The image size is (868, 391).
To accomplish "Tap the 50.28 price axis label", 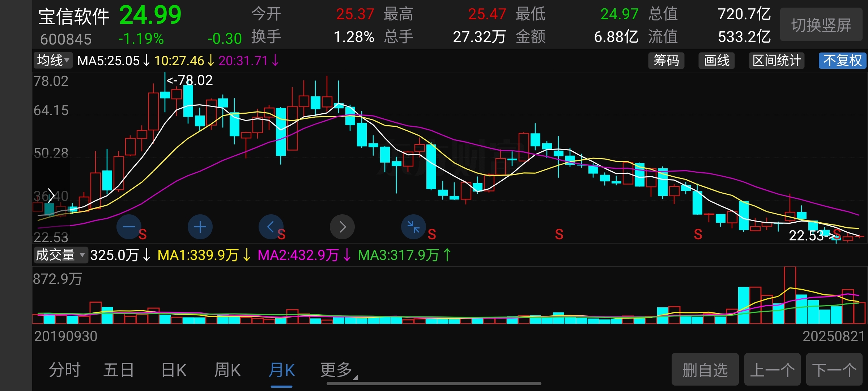I will tap(51, 153).
